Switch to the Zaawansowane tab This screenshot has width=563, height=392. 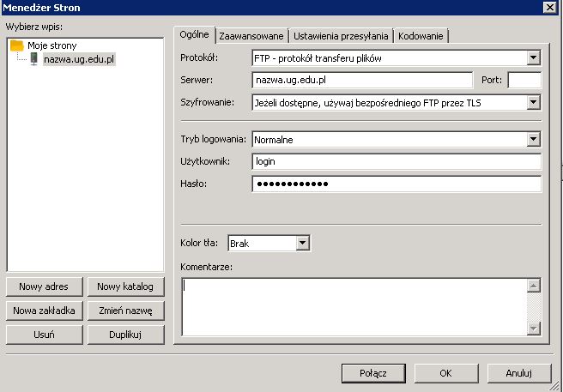[251, 35]
